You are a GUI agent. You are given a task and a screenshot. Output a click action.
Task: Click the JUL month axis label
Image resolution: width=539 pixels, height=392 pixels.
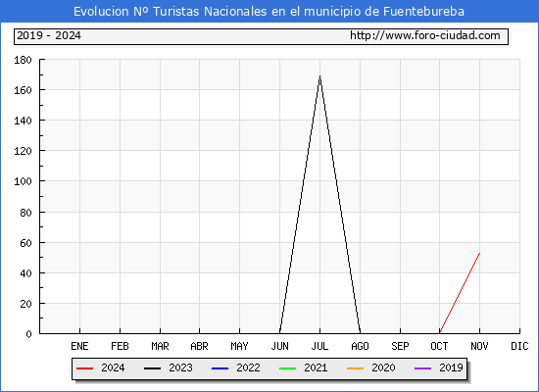320,346
